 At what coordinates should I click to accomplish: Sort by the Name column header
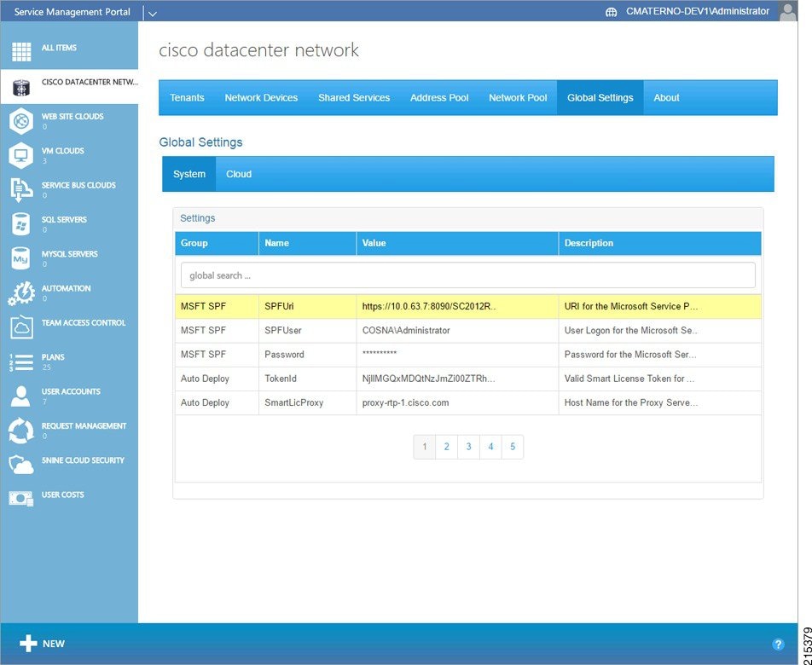(308, 243)
